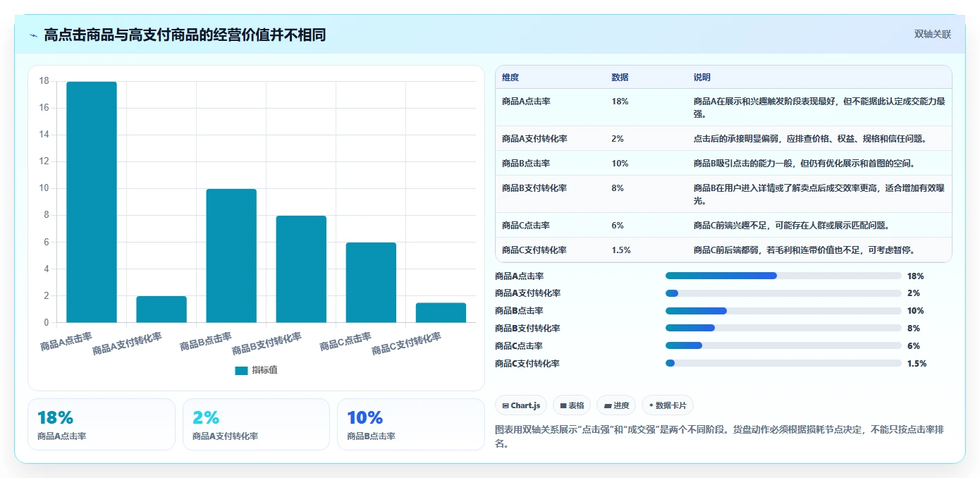Click the 双轴关联 label in header

coord(933,35)
